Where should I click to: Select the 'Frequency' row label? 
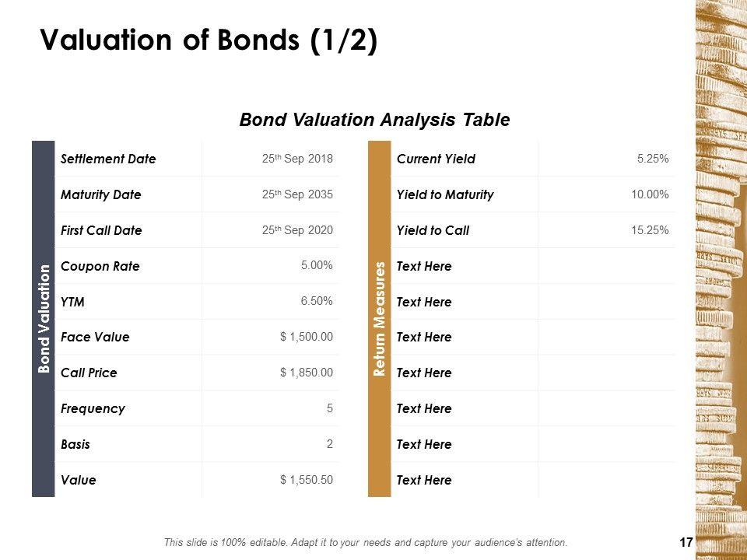click(93, 408)
